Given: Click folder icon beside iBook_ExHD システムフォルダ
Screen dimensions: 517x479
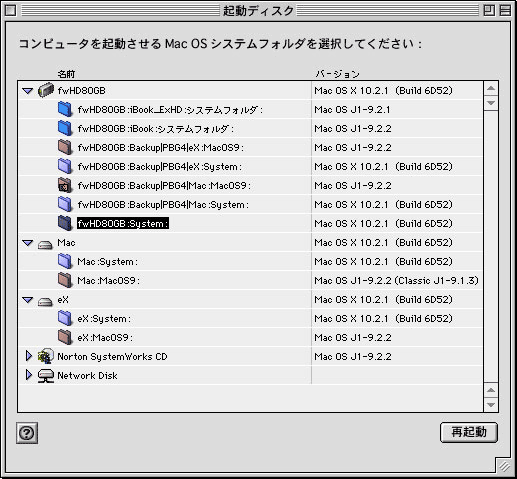Looking at the screenshot, I should point(65,109).
